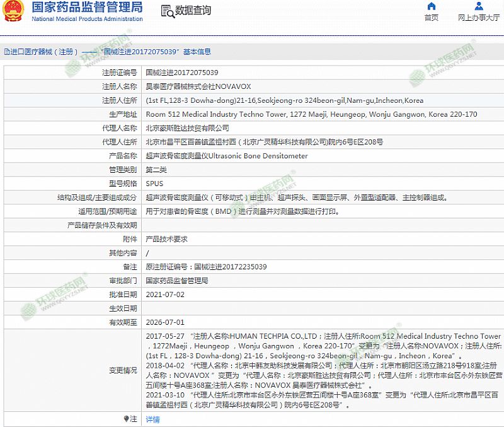The height and width of the screenshot is (427, 504).
Task: Select the SPUS model specification cell
Action: click(x=154, y=184)
